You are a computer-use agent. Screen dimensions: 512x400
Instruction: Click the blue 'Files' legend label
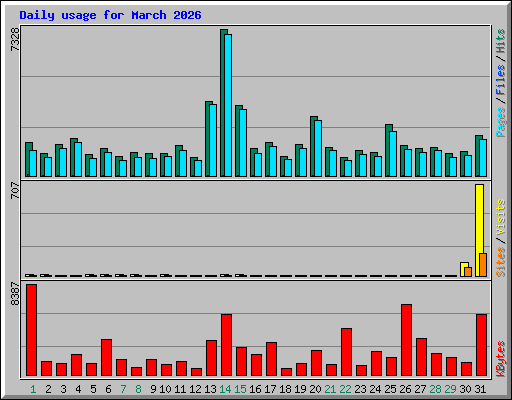coord(501,80)
